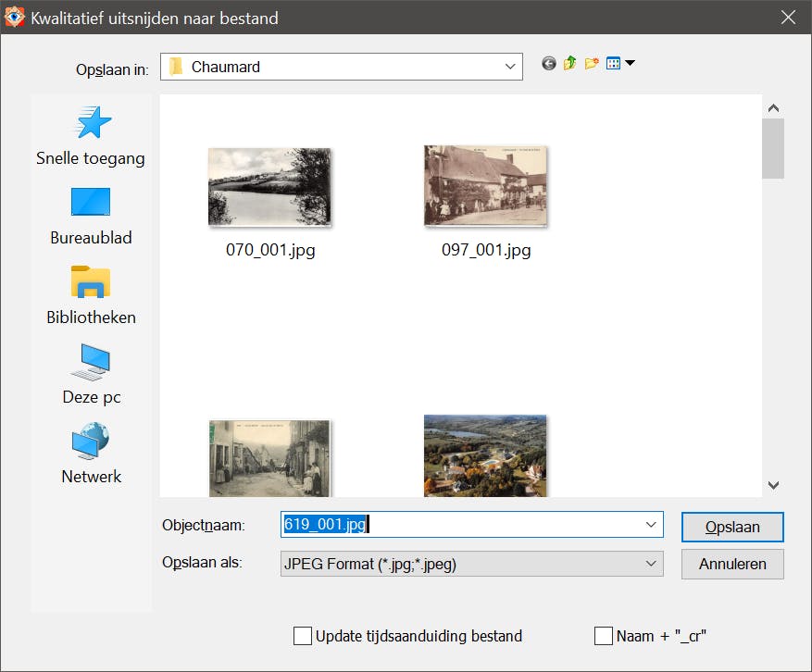Click the XnView app icon in the title bar
Image resolution: width=812 pixels, height=672 pixels.
coord(14,17)
